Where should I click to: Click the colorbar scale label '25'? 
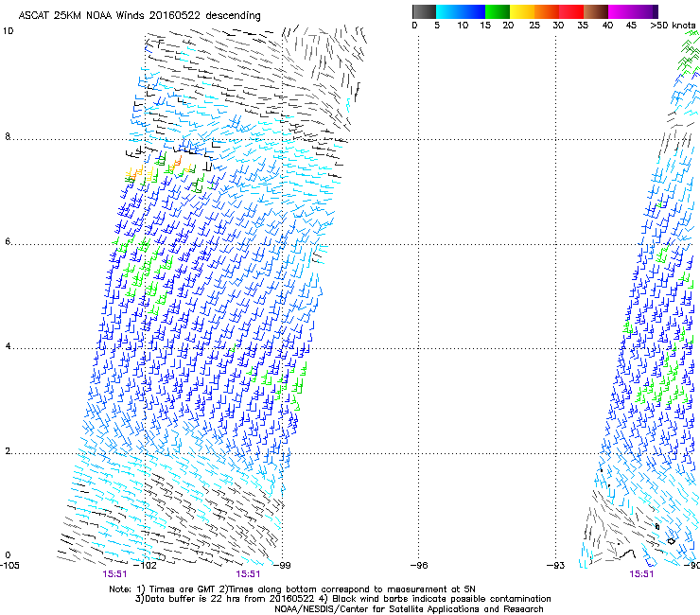coord(534,26)
